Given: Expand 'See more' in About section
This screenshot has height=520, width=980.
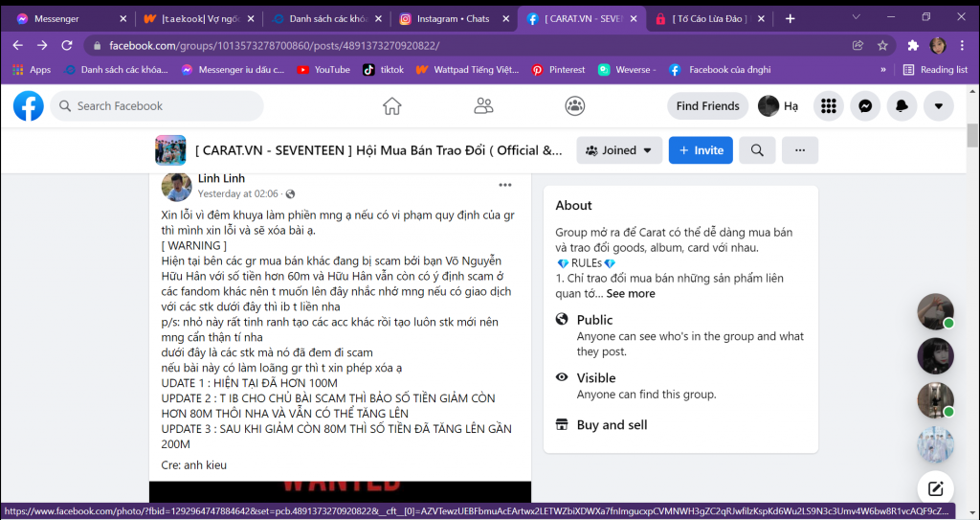Looking at the screenshot, I should tap(631, 293).
